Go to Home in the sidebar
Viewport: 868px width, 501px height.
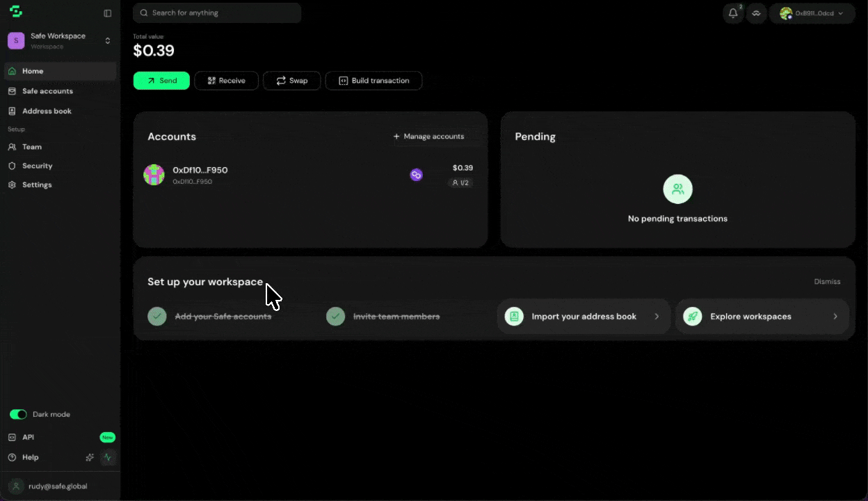60,71
